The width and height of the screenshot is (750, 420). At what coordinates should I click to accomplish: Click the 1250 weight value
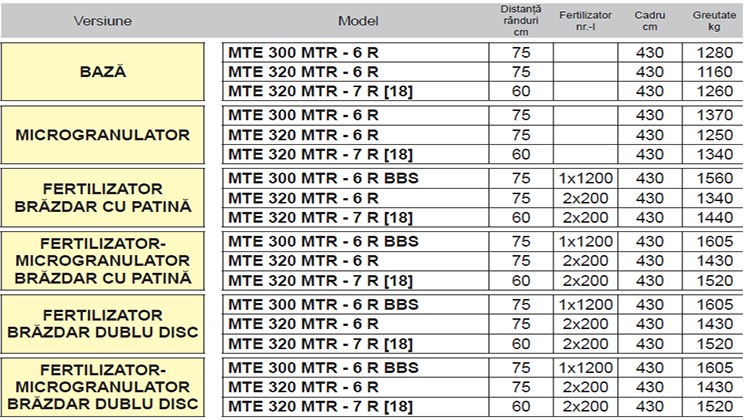click(x=714, y=135)
